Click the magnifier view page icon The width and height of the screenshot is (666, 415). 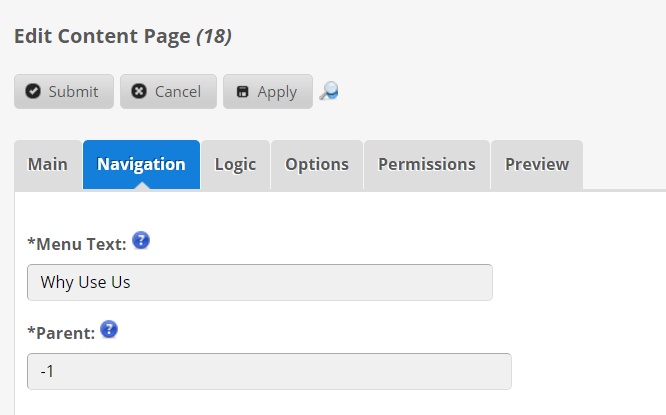329,92
